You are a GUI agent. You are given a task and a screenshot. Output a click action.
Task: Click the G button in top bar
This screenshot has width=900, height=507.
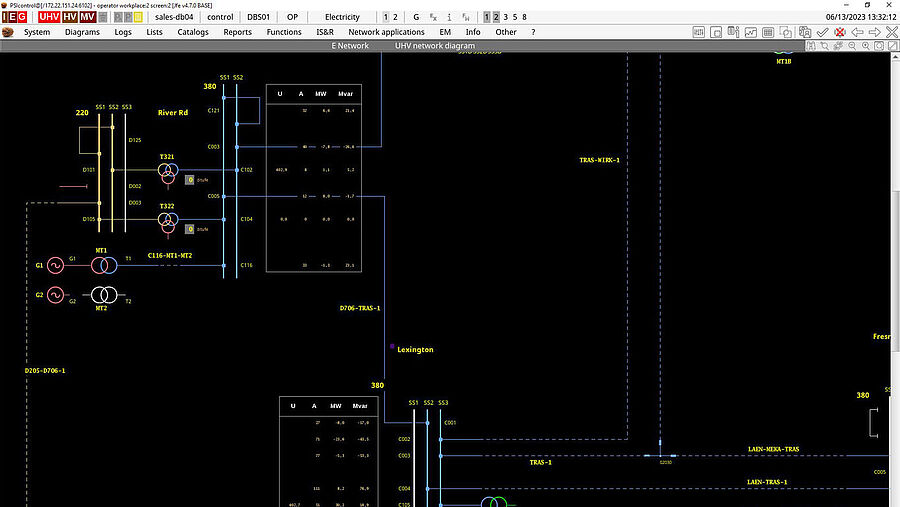[416, 17]
